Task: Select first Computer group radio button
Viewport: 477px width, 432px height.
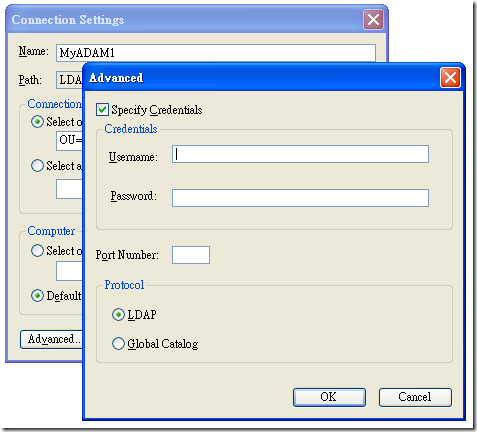Action: pos(37,251)
